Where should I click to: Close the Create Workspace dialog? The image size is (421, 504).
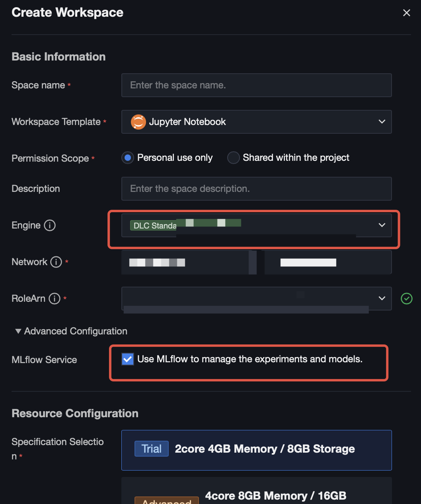click(406, 13)
